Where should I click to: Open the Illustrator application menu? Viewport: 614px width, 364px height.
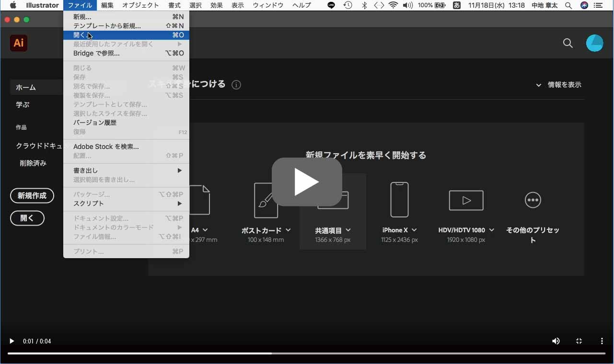(x=42, y=5)
